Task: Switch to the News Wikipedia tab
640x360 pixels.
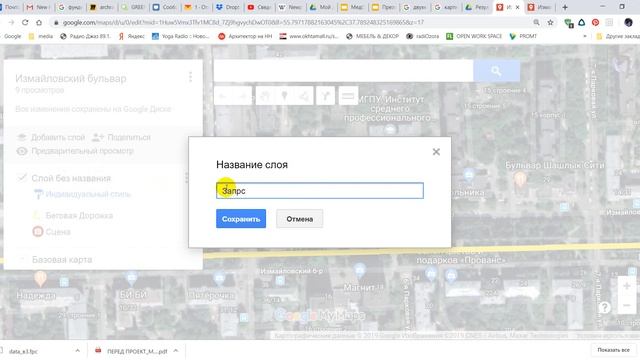Action: (291, 7)
